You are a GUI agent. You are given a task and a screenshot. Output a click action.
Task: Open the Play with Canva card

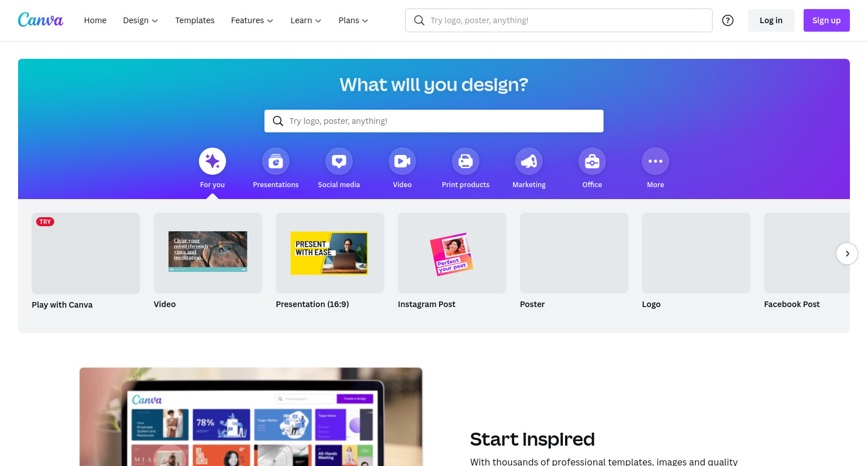tap(86, 253)
